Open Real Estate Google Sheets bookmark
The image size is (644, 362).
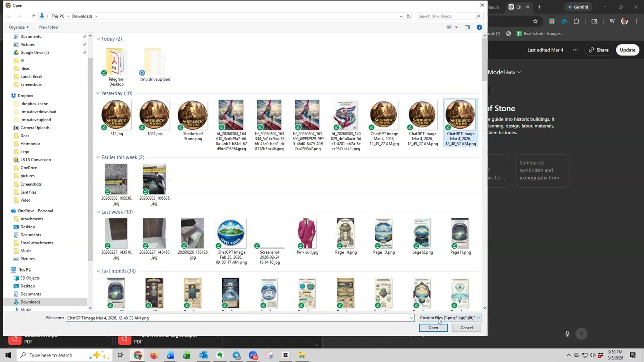coord(540,34)
